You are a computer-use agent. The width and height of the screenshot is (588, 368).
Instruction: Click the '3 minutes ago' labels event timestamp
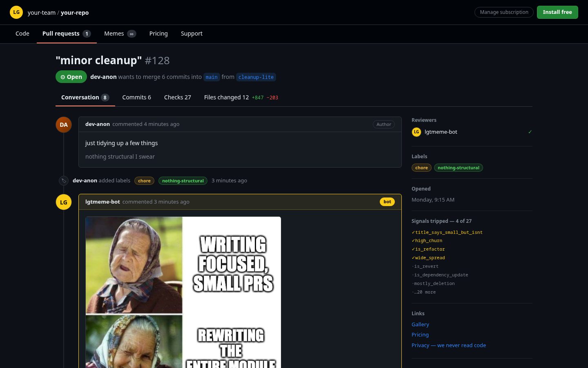[x=229, y=180]
